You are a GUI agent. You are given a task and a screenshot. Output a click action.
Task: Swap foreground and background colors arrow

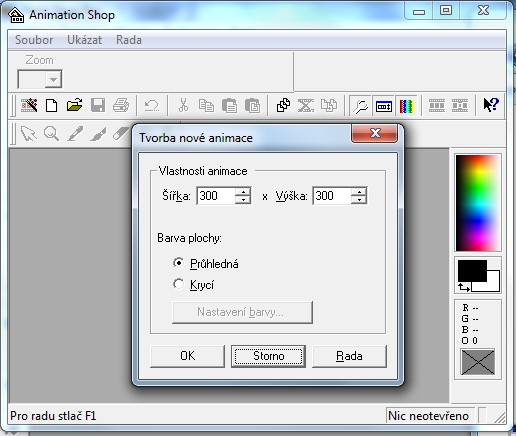(x=464, y=287)
